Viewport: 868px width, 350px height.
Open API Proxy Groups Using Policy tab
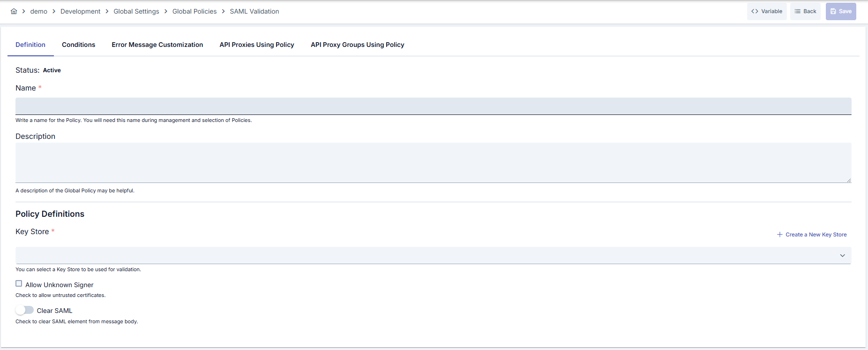[358, 45]
